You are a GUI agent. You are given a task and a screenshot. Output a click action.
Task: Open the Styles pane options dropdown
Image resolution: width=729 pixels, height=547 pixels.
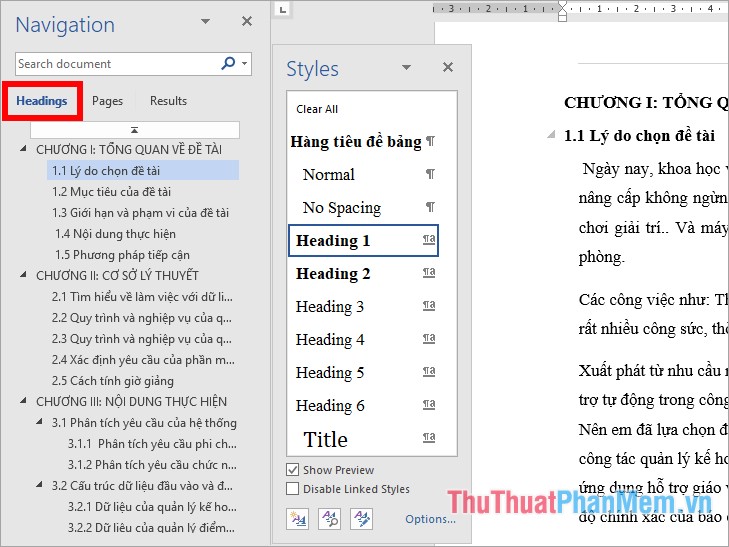(406, 67)
